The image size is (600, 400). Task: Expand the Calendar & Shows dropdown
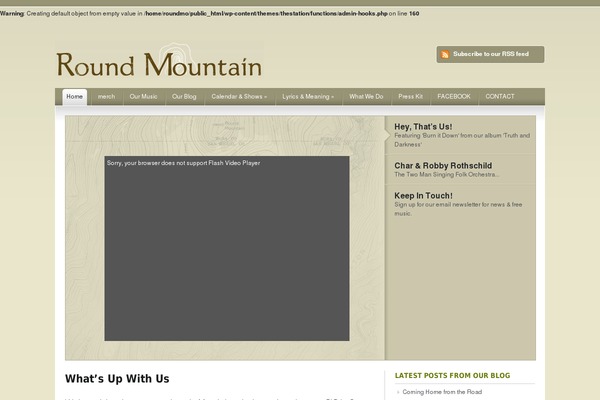239,96
